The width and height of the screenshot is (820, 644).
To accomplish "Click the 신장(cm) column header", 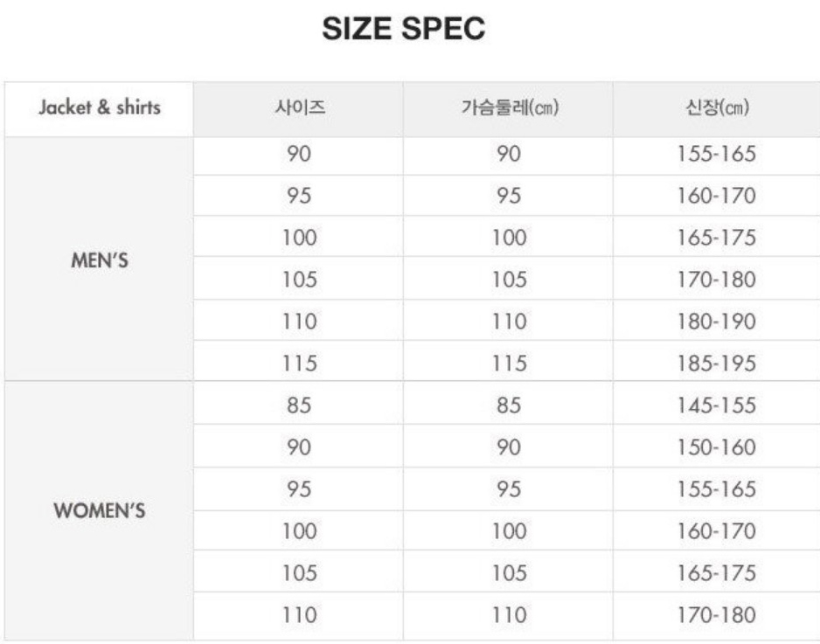I will coord(717,107).
